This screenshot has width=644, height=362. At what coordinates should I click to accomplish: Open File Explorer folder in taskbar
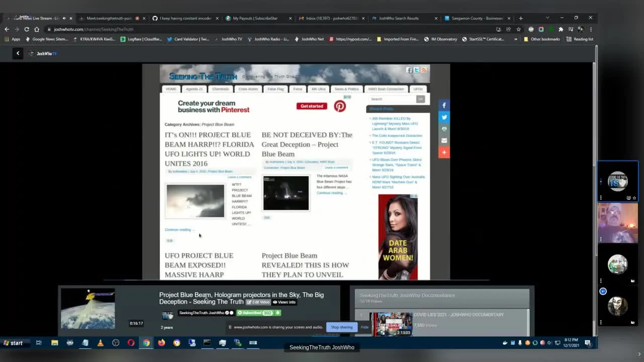click(x=54, y=343)
